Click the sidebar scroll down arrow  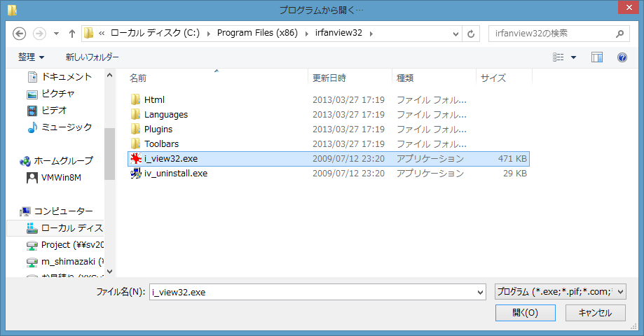coord(109,271)
